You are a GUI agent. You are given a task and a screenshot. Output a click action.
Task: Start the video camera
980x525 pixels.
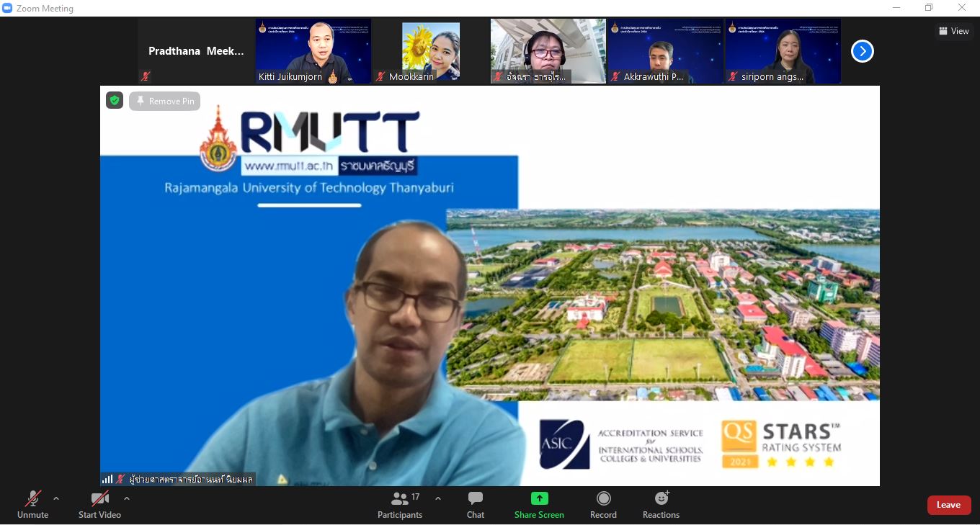pos(99,504)
